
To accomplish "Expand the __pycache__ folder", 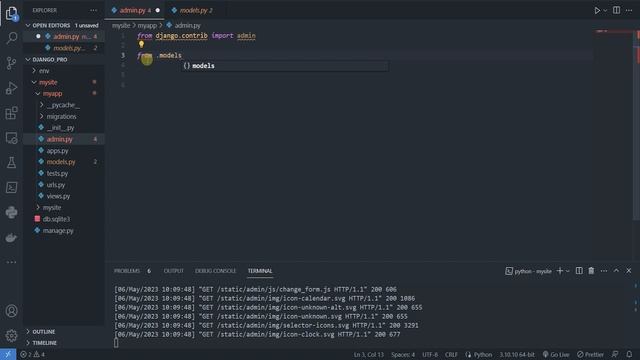I will pos(64,105).
